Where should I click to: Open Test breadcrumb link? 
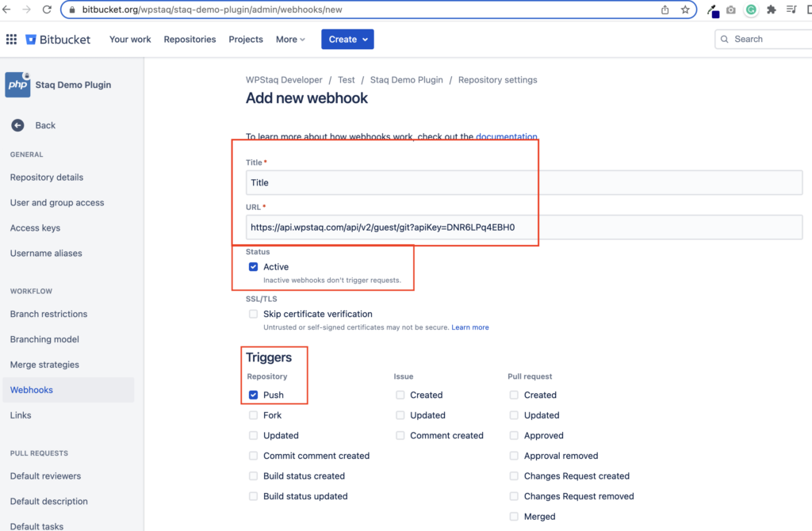click(347, 80)
